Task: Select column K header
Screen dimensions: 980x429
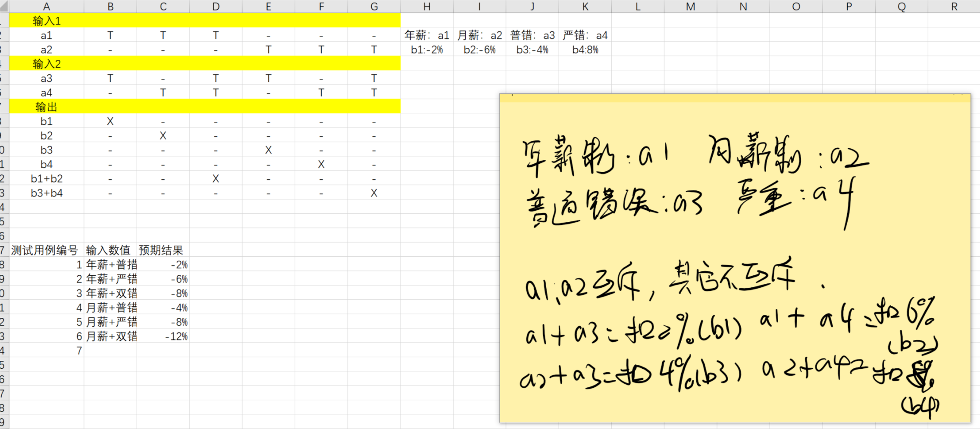Action: tap(585, 6)
